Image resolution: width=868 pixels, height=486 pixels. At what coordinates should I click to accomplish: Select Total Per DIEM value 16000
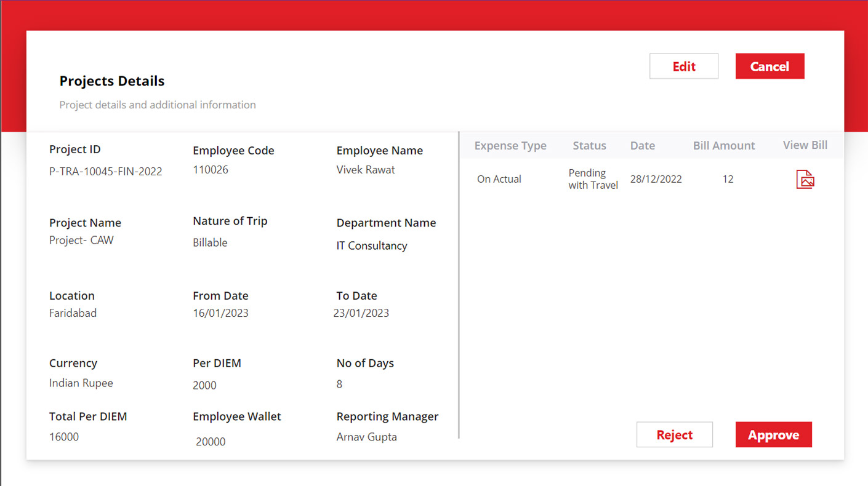click(x=64, y=437)
